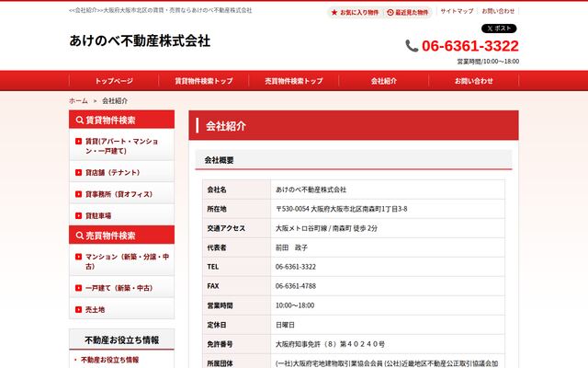Click the 交通アクセス value 大阪メトロ谷町線 / 南森町 徒歩 2分
Viewport: 588px width, 368px height.
(x=326, y=228)
